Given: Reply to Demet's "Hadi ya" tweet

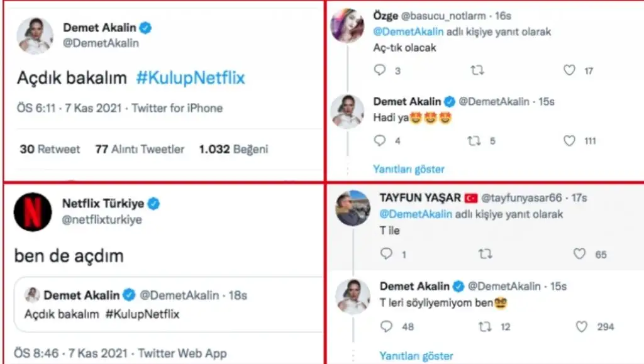Looking at the screenshot, I should tap(380, 140).
